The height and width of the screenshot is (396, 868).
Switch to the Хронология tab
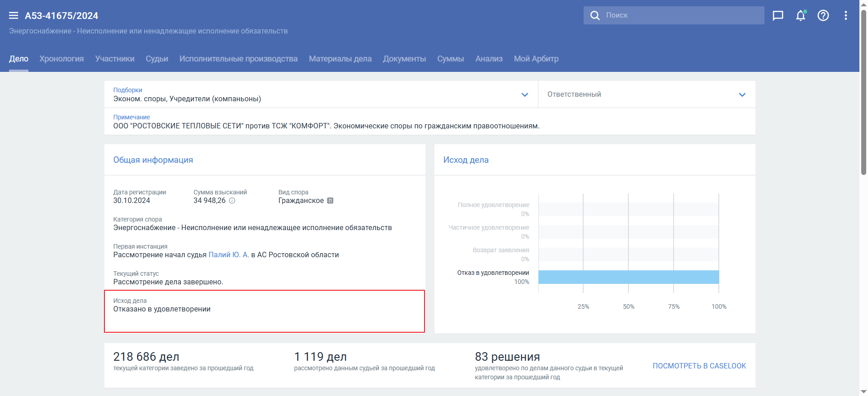click(61, 59)
